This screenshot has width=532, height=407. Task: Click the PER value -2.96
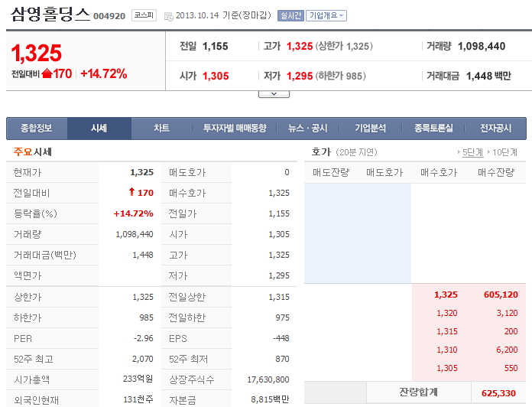click(x=143, y=338)
